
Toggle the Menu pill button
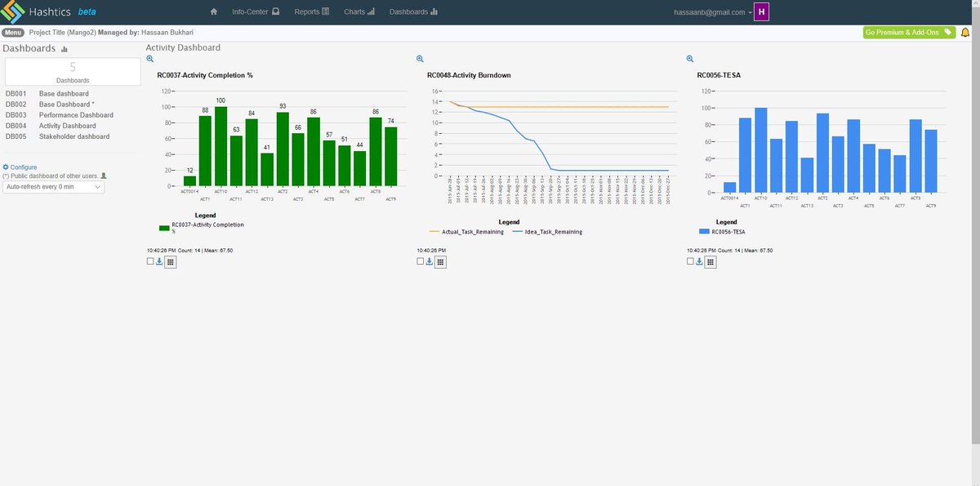pyautogui.click(x=13, y=33)
